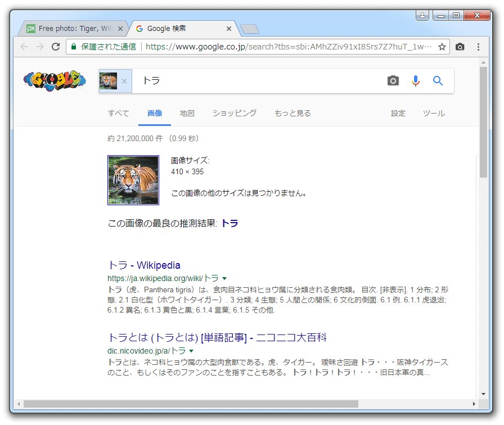This screenshot has width=504, height=425.
Task: Open the すべて results tab
Action: [118, 114]
